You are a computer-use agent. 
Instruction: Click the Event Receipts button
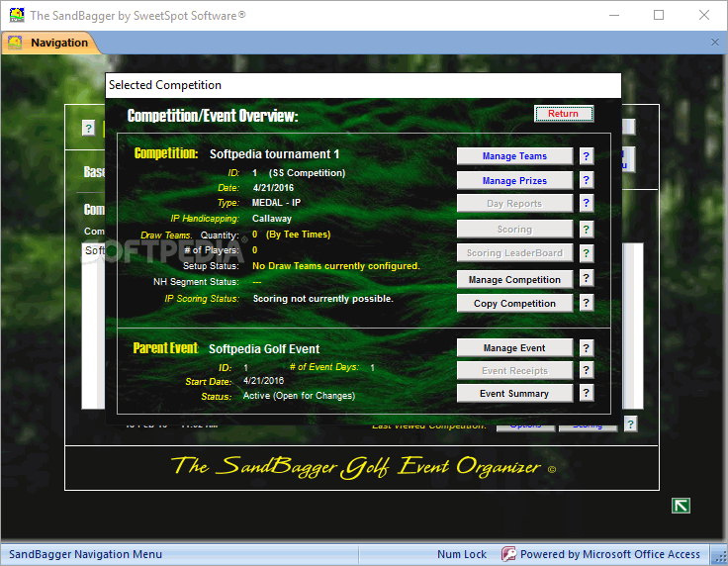coord(514,370)
